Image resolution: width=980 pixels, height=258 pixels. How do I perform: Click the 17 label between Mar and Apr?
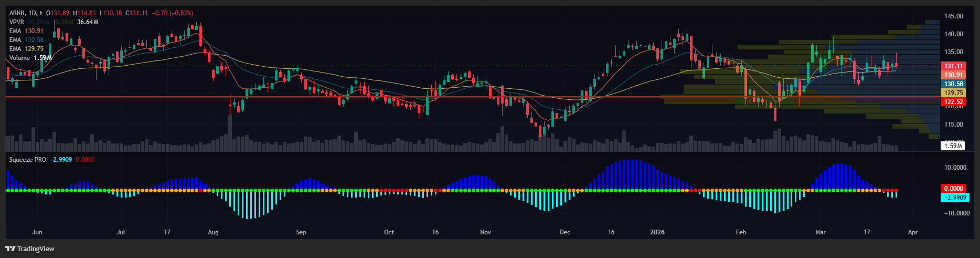(867, 232)
